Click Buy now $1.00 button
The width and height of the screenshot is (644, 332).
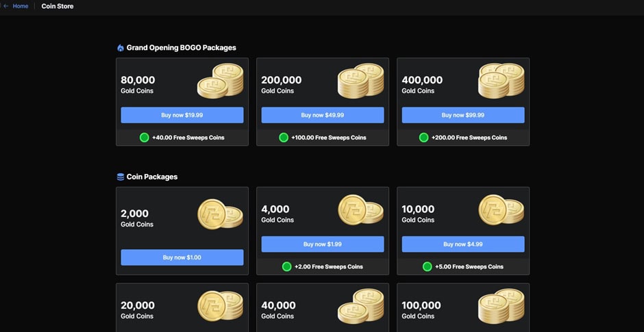182,257
